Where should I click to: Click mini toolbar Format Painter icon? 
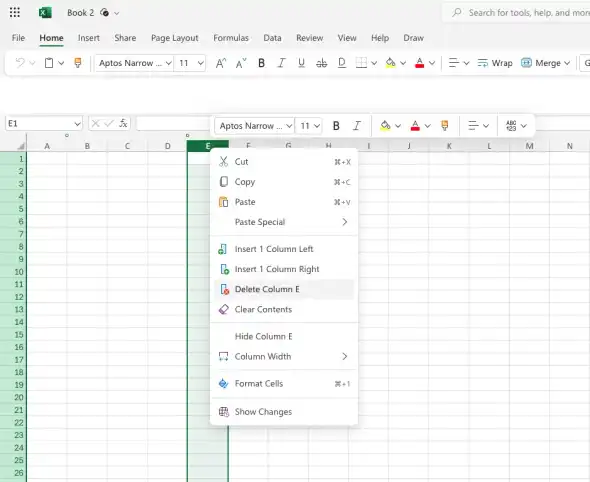pos(445,126)
